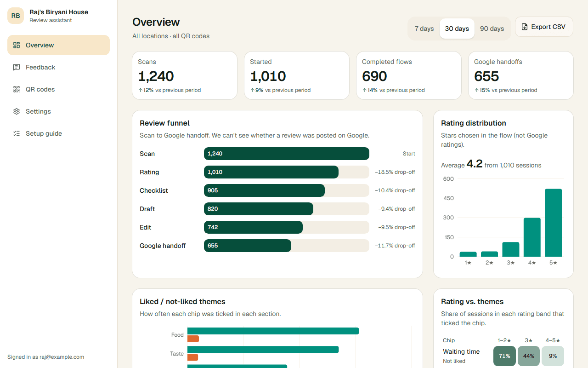Select the 30 days range
Screen dimensions: 588x368
457,29
